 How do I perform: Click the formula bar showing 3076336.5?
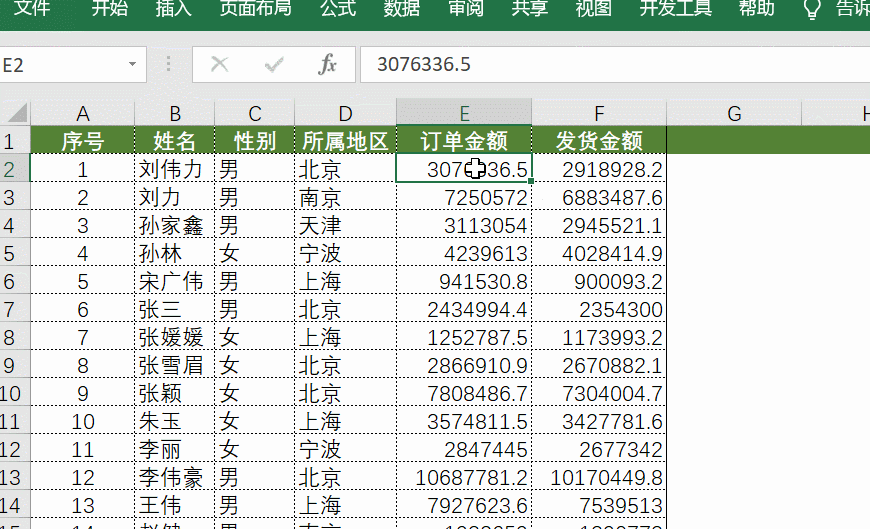click(x=615, y=65)
